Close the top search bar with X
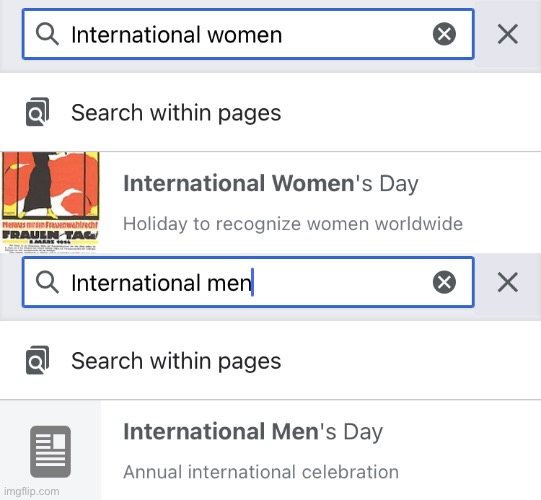Viewport: 541px width, 500px height. tap(508, 34)
